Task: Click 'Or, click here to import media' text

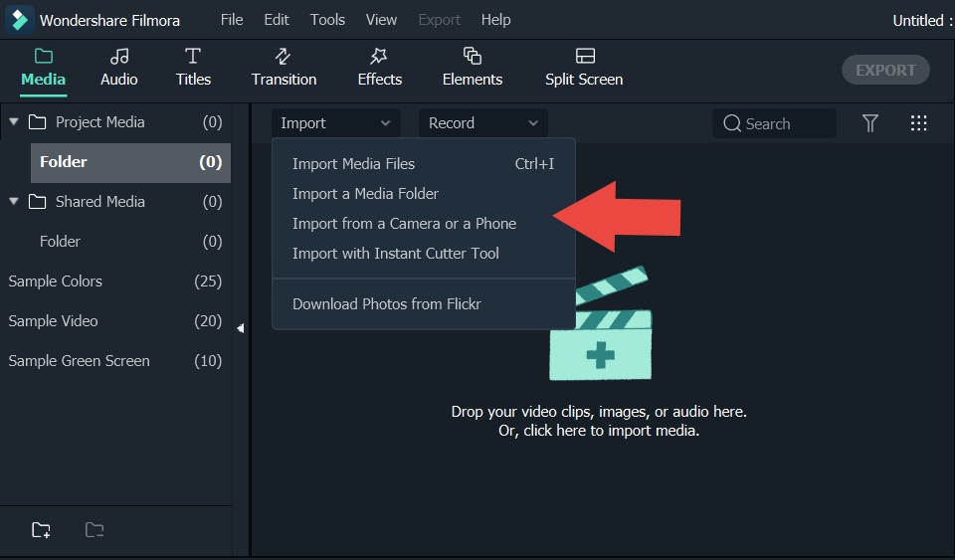Action: [599, 431]
